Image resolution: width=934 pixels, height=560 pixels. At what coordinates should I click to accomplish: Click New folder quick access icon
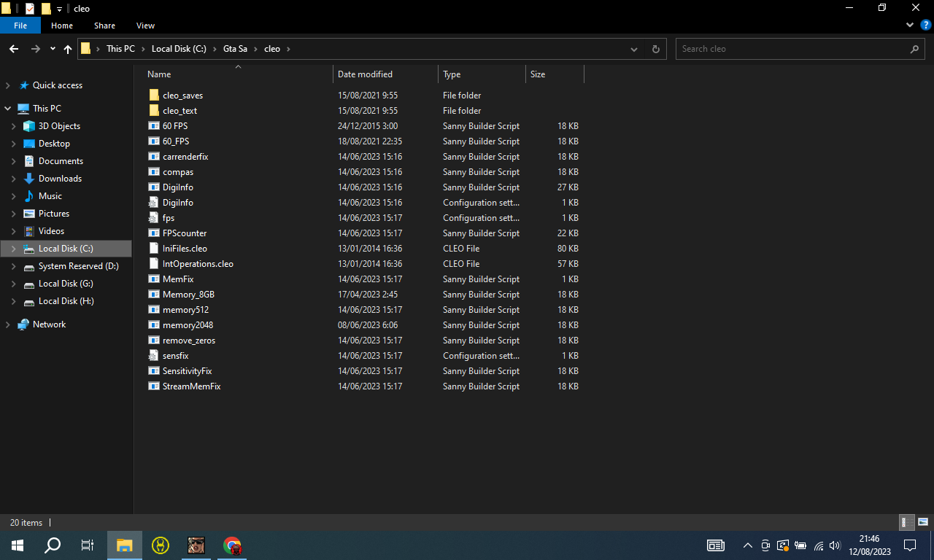tap(46, 9)
